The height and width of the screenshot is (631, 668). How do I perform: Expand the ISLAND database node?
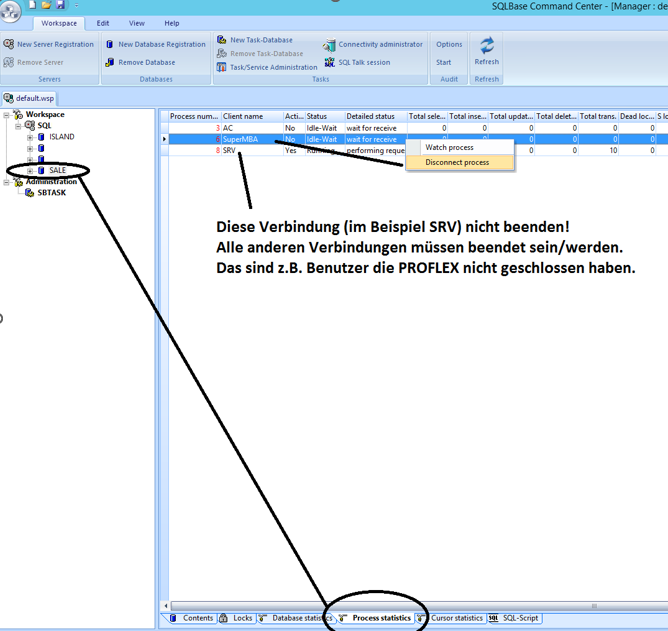pos(30,137)
